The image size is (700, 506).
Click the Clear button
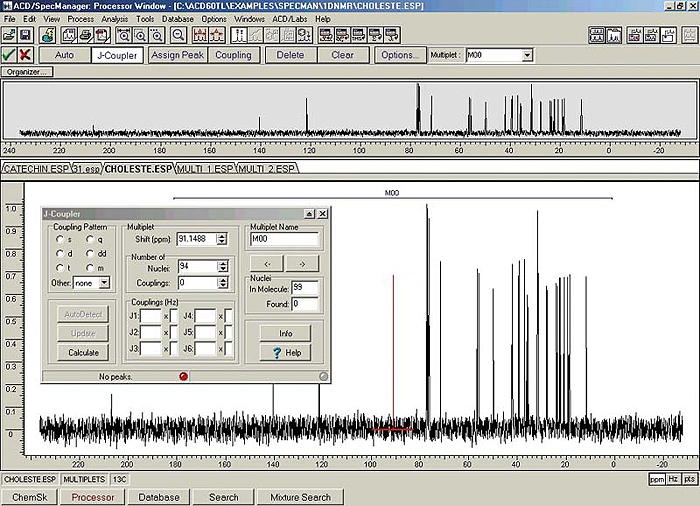[x=342, y=55]
